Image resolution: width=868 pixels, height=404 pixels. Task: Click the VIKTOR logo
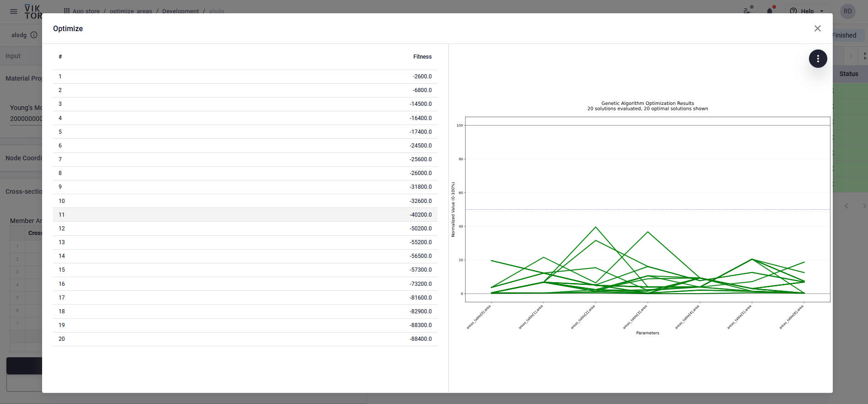pos(33,11)
